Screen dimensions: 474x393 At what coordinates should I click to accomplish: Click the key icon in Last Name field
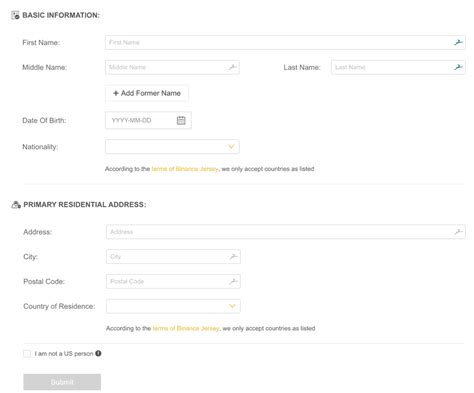pyautogui.click(x=458, y=67)
